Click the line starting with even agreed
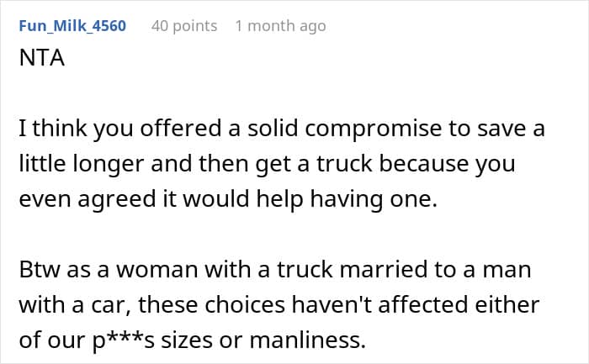The image size is (589, 364). [228, 198]
